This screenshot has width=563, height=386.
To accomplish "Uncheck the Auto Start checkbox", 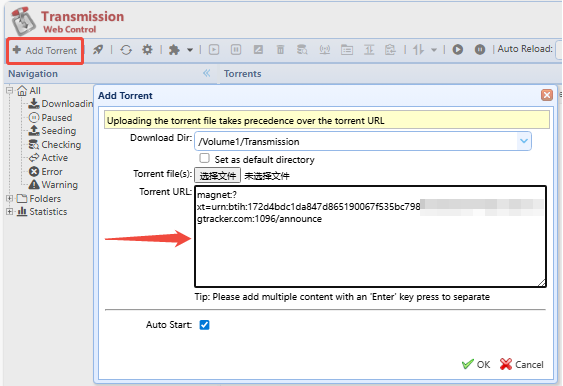I will click(204, 325).
